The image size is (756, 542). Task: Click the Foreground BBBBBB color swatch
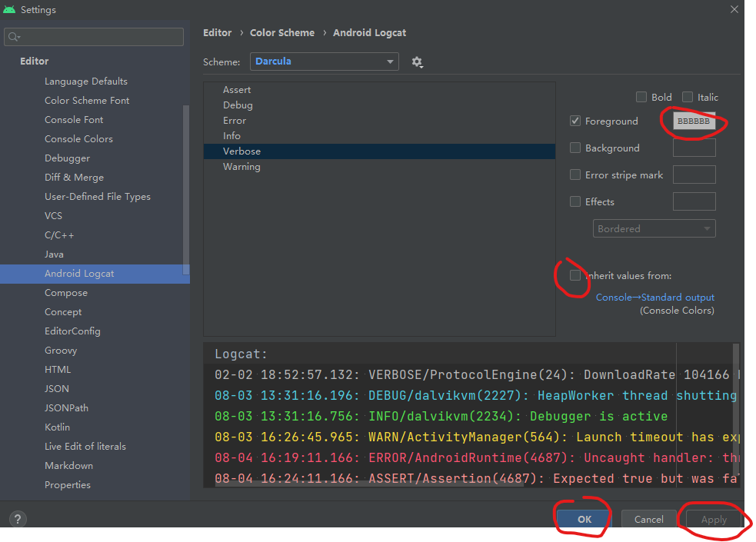[x=694, y=121]
